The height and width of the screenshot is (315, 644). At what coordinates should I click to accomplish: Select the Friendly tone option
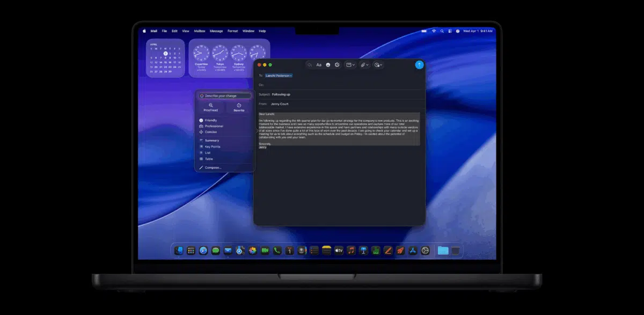(x=210, y=120)
